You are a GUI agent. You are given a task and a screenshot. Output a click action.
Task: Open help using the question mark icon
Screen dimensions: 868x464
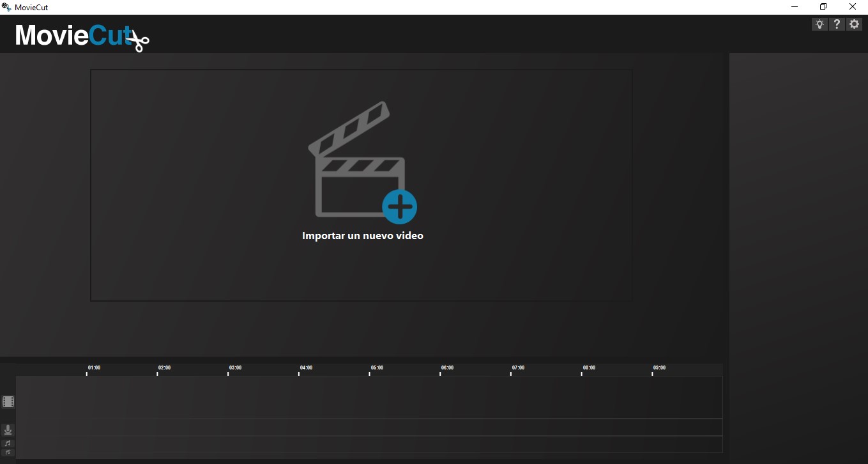[x=837, y=24]
